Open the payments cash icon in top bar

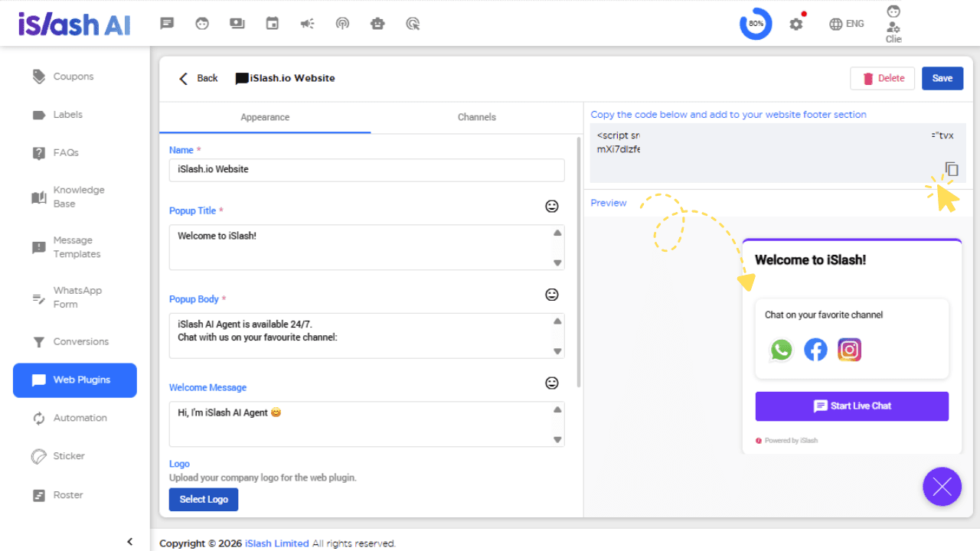click(x=237, y=24)
